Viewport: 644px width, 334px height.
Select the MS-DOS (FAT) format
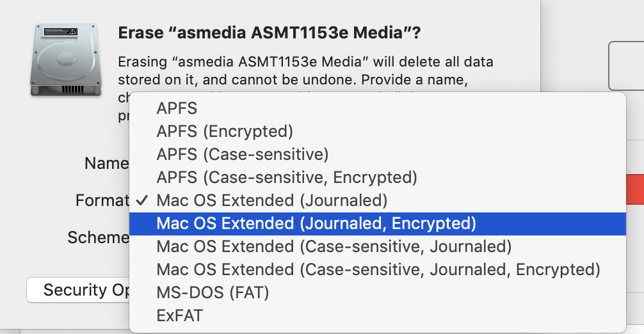(213, 292)
